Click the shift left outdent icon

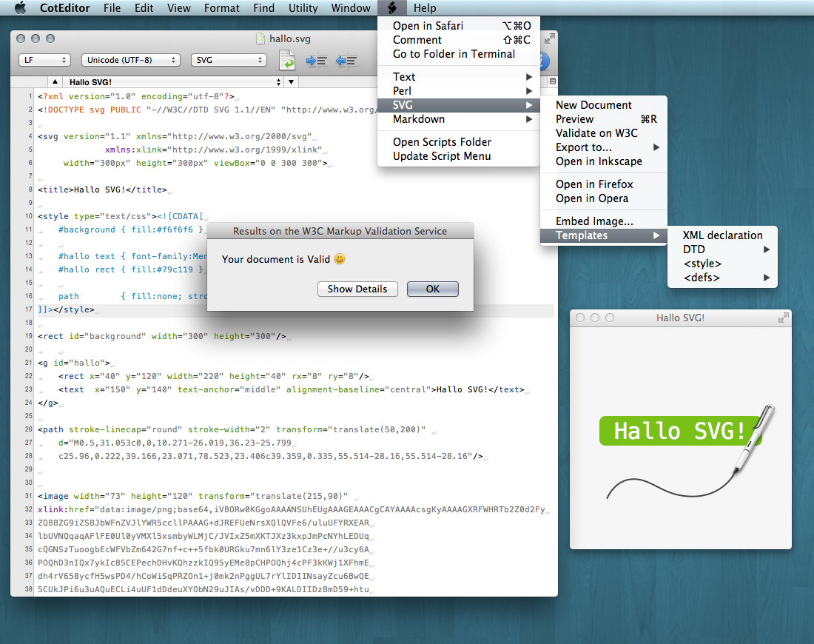pos(346,61)
